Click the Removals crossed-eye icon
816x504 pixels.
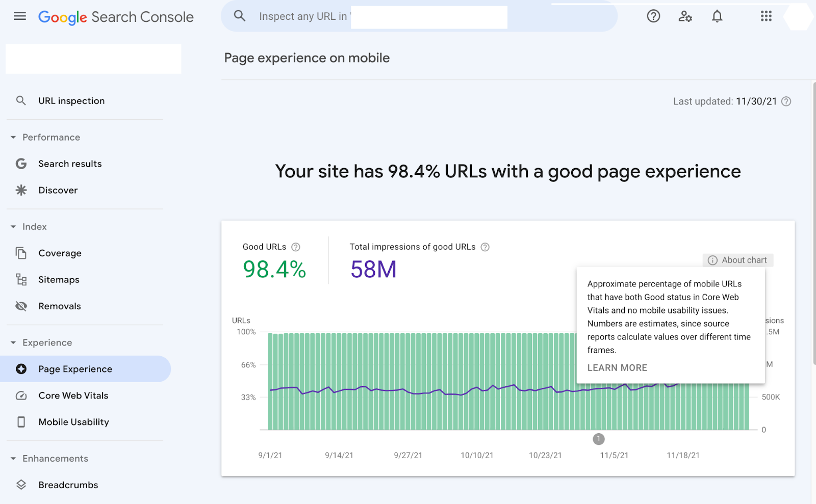click(x=21, y=306)
